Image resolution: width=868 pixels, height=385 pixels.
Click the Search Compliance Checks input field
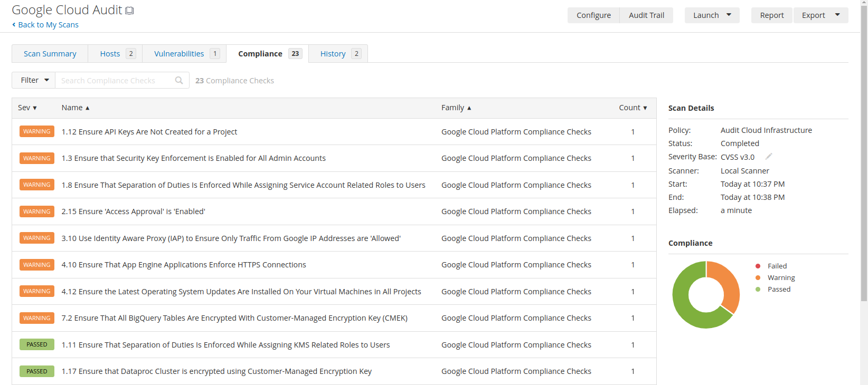tap(115, 80)
